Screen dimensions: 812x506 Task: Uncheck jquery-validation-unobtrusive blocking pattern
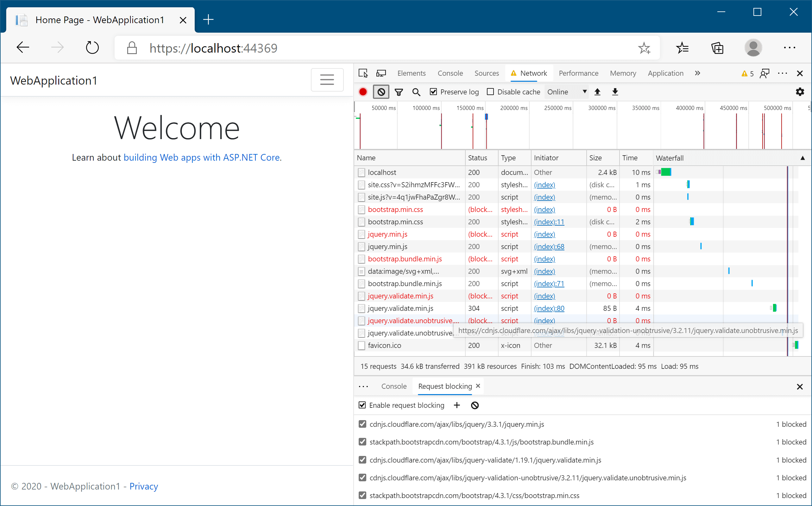point(362,478)
